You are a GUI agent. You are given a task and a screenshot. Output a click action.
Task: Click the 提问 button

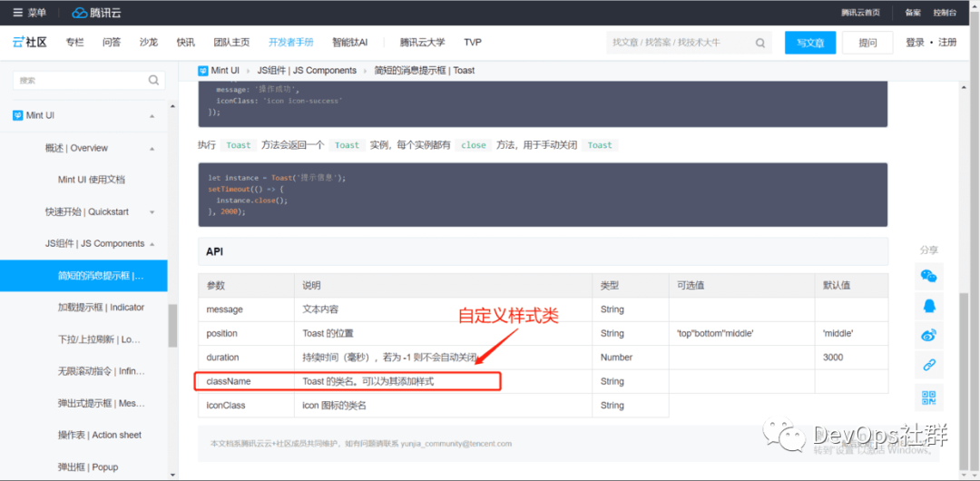(867, 44)
